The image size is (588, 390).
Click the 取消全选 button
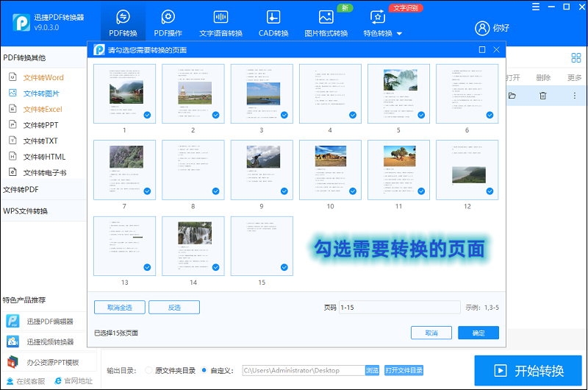click(120, 308)
